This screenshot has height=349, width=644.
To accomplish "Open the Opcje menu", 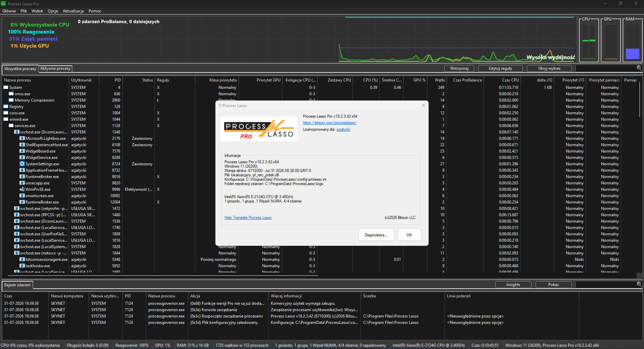I will 53,11.
